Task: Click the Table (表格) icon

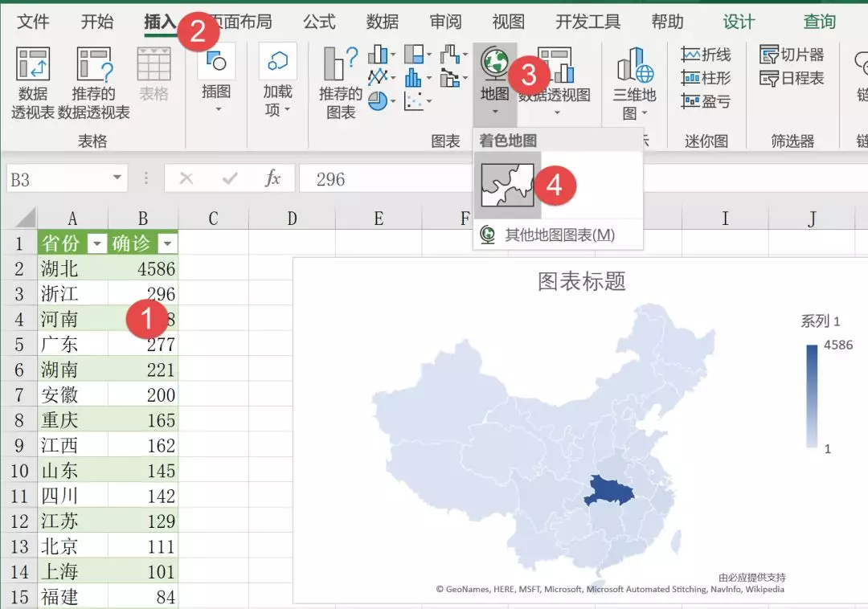Action: click(154, 64)
